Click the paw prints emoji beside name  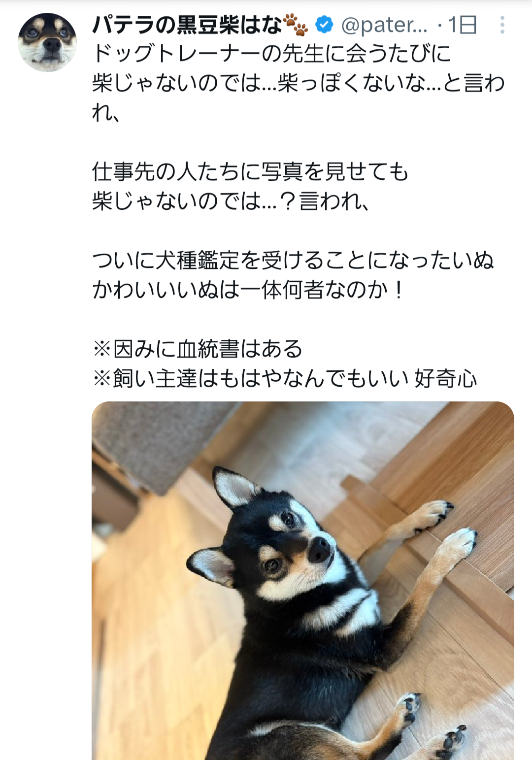click(296, 25)
